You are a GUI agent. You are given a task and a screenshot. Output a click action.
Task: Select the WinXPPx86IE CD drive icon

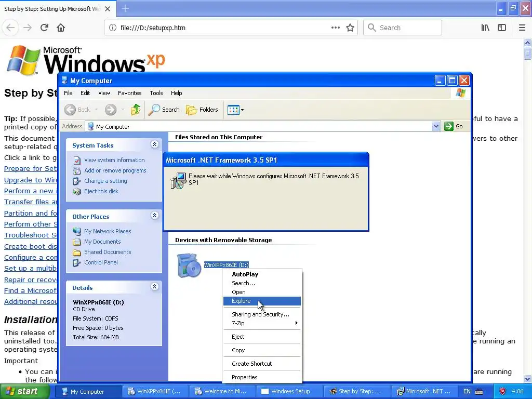[189, 265]
